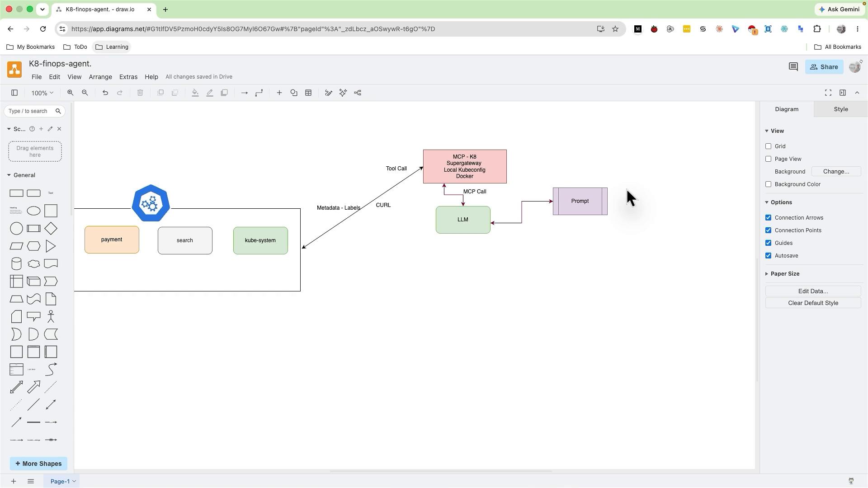Image resolution: width=868 pixels, height=488 pixels.
Task: Disable the Guides checkbox
Action: 768,243
